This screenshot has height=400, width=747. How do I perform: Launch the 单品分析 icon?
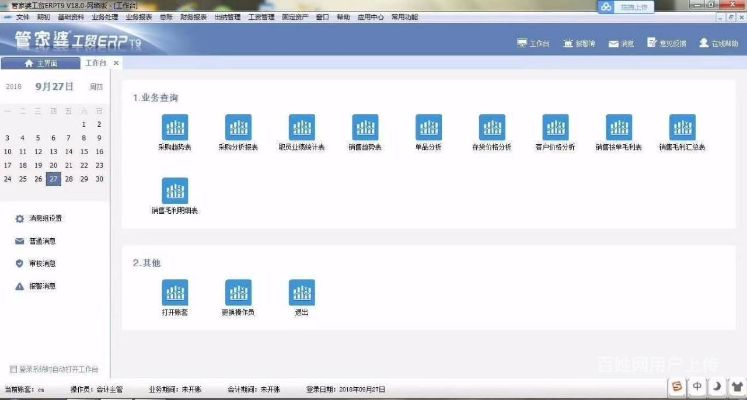click(428, 127)
